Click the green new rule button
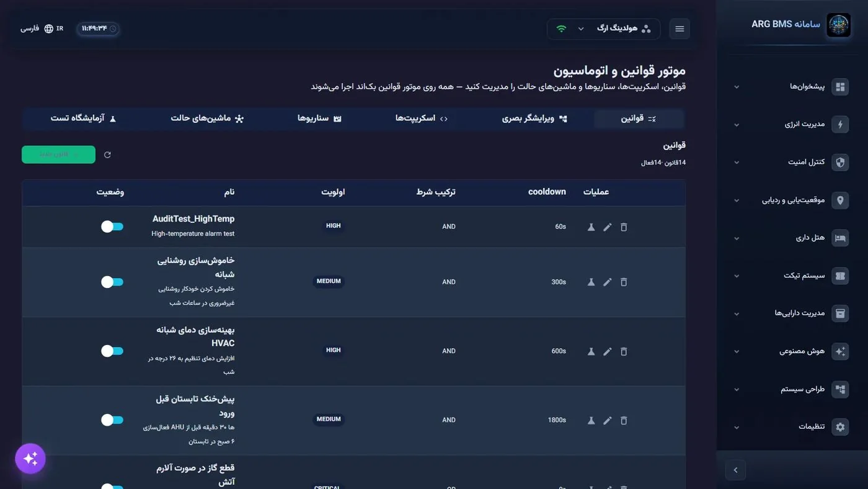The width and height of the screenshot is (868, 489). (x=58, y=155)
